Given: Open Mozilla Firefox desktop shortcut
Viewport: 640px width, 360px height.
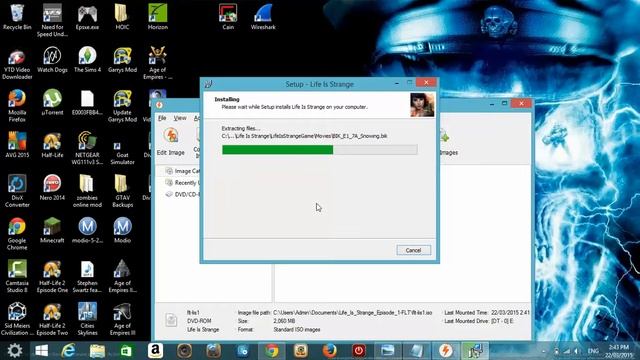Looking at the screenshot, I should [17, 106].
